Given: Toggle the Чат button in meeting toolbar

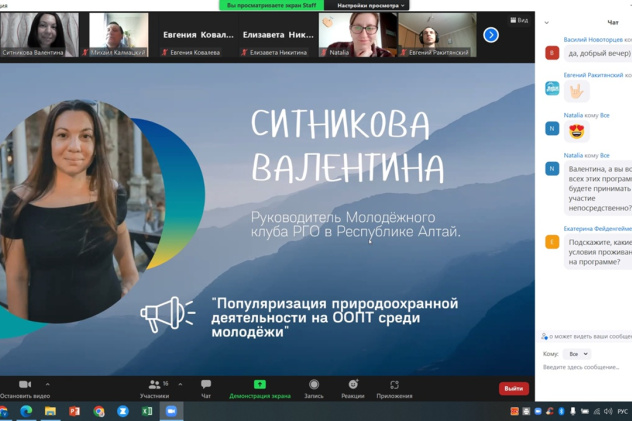Looking at the screenshot, I should click(206, 389).
